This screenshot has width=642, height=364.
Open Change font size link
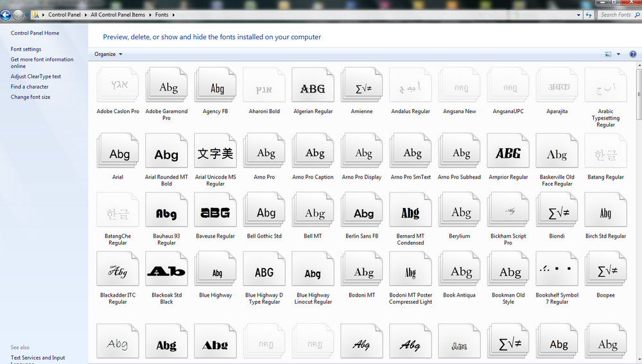[x=30, y=97]
